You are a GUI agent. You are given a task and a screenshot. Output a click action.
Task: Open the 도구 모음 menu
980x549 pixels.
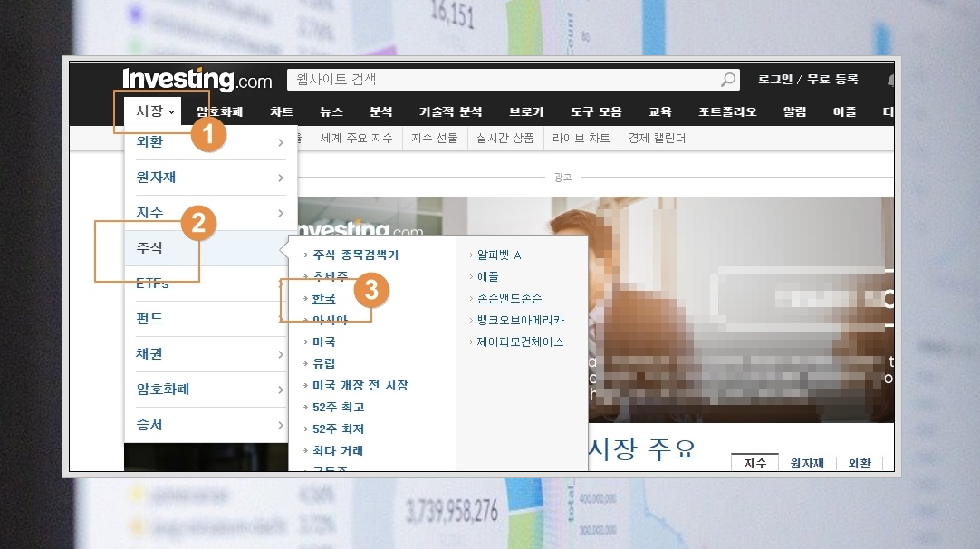coord(596,112)
